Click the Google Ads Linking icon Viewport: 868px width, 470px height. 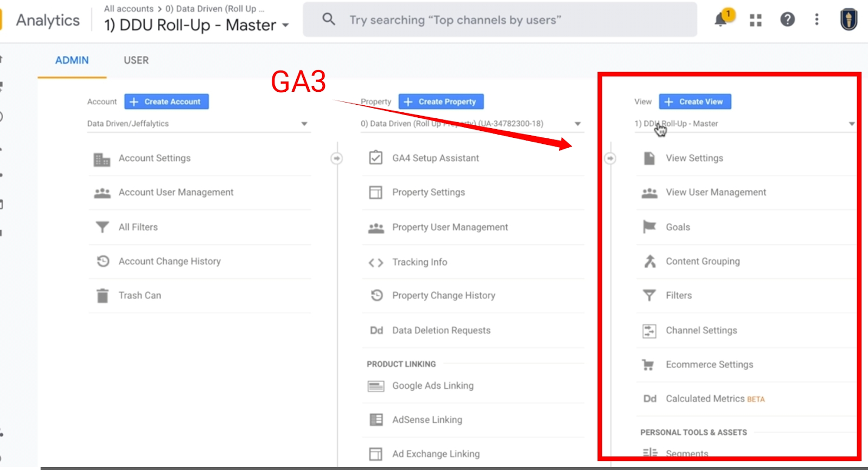tap(376, 386)
